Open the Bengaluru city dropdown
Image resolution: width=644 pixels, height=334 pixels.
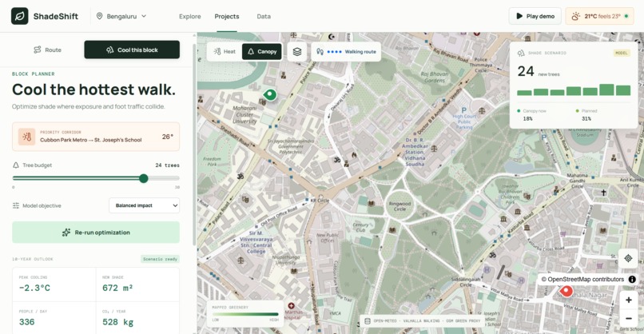pos(122,17)
